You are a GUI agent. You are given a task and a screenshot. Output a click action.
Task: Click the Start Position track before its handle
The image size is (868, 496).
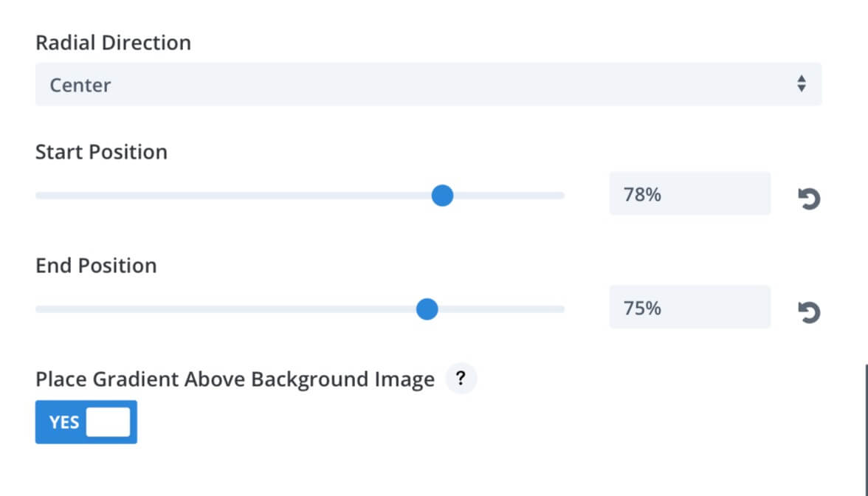click(x=233, y=196)
